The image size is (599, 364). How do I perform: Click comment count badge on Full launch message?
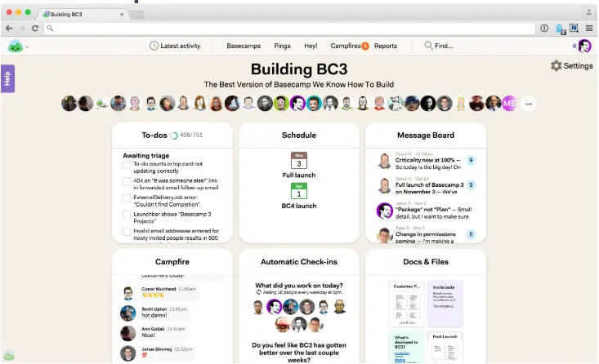[471, 185]
